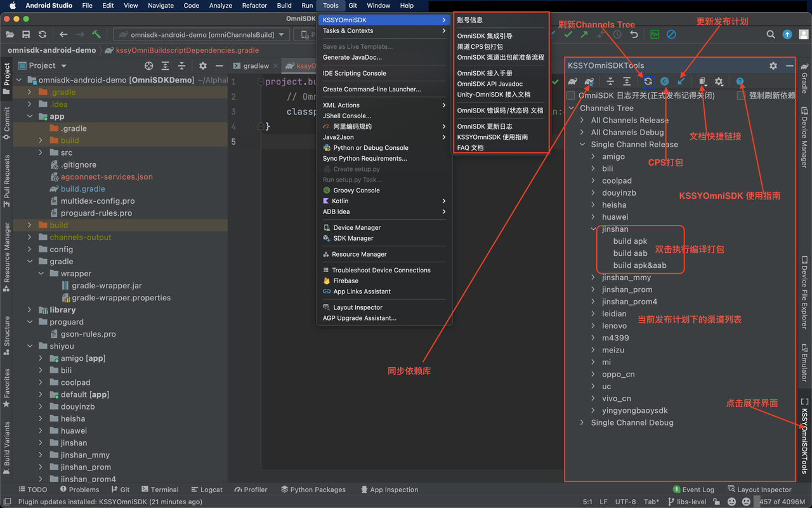Expand All Channels Debug node

point(582,132)
